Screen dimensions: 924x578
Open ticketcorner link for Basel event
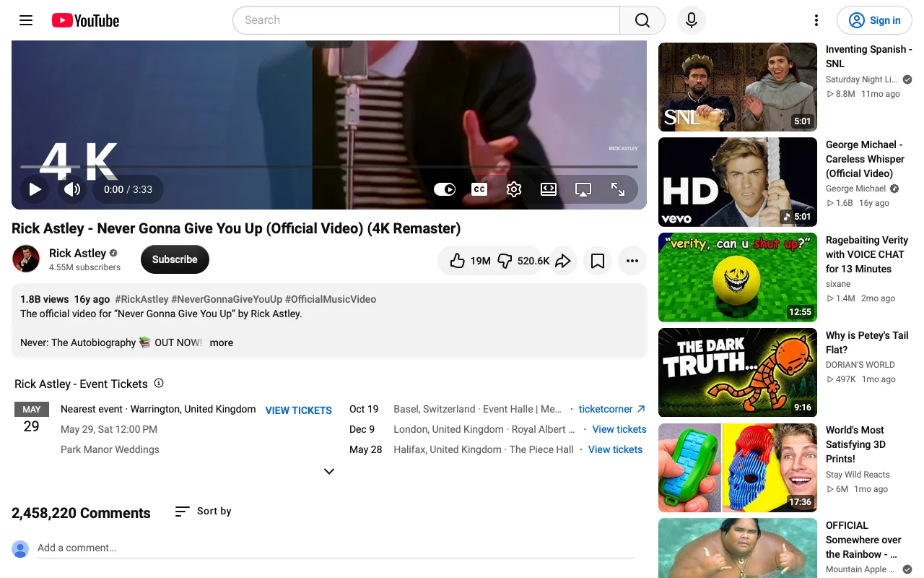click(x=612, y=409)
